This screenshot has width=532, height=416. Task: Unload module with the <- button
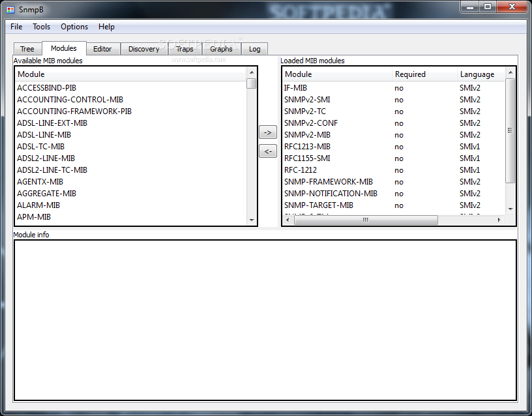(x=268, y=151)
